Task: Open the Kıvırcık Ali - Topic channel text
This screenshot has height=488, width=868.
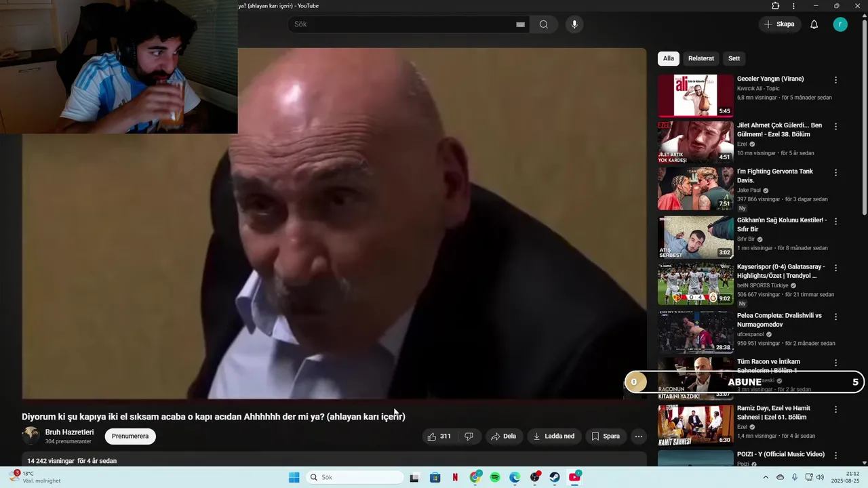Action: 758,89
